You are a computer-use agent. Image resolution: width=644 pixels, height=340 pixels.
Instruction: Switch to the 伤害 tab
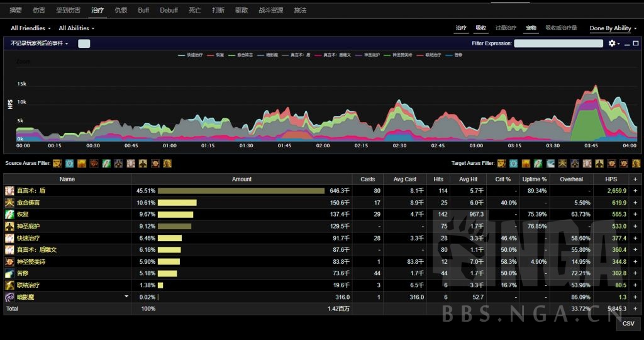(39, 10)
